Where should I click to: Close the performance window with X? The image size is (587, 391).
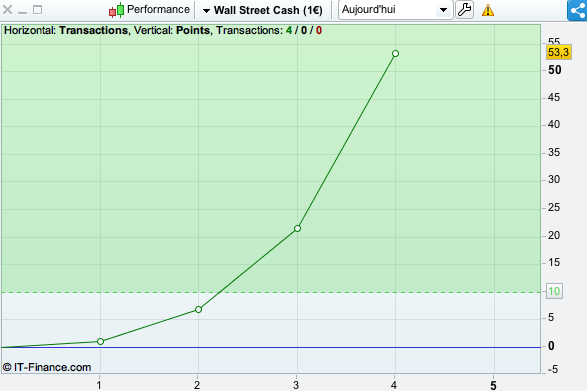click(x=7, y=9)
